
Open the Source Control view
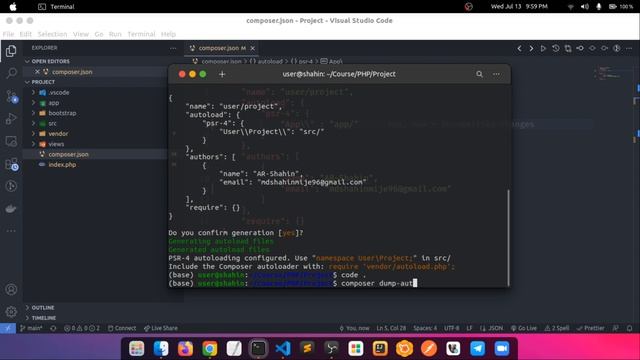11,96
